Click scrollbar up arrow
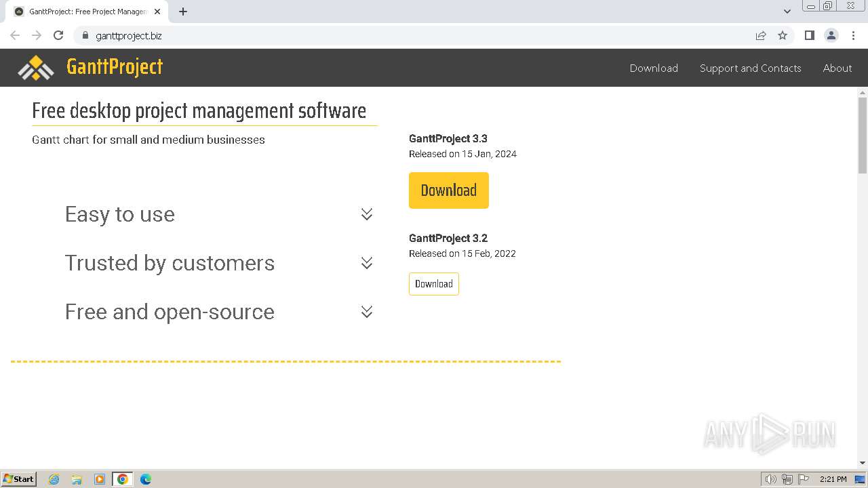 (863, 92)
